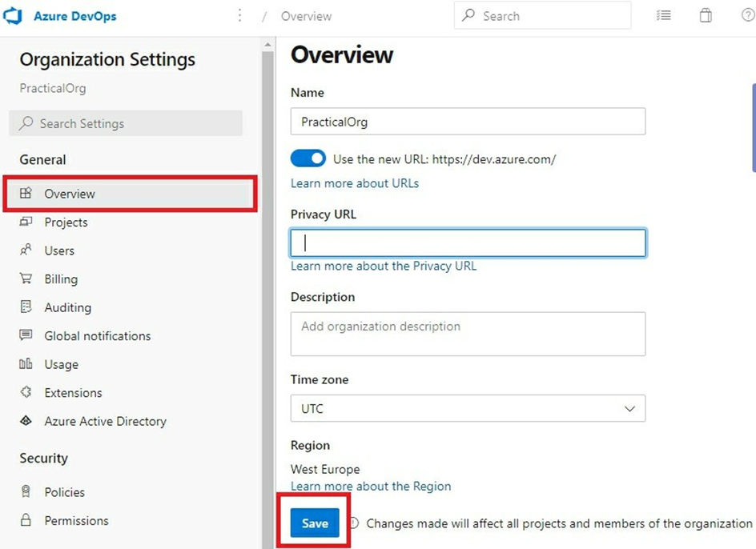This screenshot has height=549, width=756.
Task: Open the marketplace shopping bag icon
Action: coord(706,15)
